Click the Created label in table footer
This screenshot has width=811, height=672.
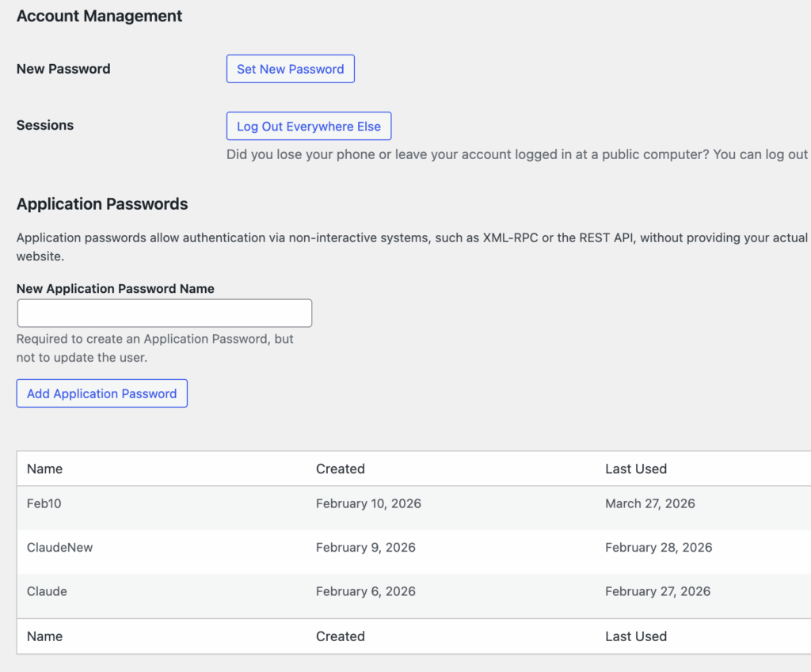pyautogui.click(x=340, y=636)
